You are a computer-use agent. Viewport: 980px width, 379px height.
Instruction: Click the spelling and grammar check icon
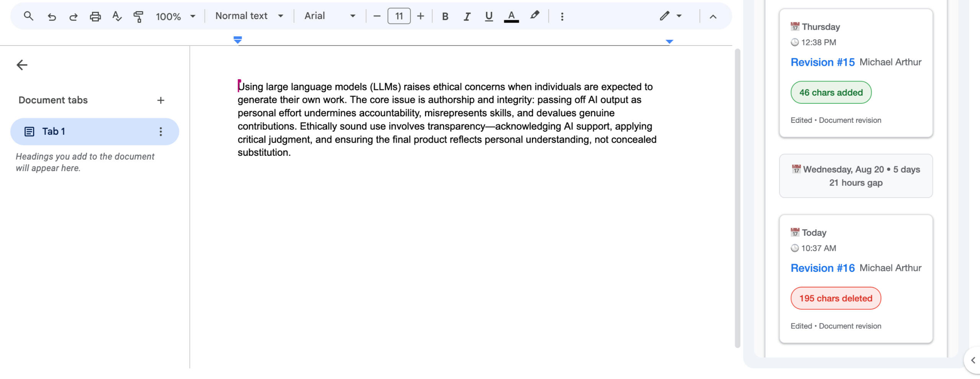(x=117, y=16)
